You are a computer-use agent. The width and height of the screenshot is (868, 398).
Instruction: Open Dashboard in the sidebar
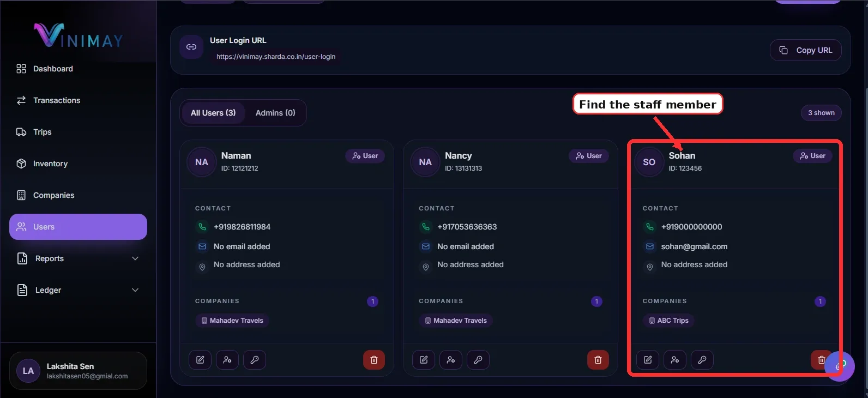pyautogui.click(x=78, y=69)
